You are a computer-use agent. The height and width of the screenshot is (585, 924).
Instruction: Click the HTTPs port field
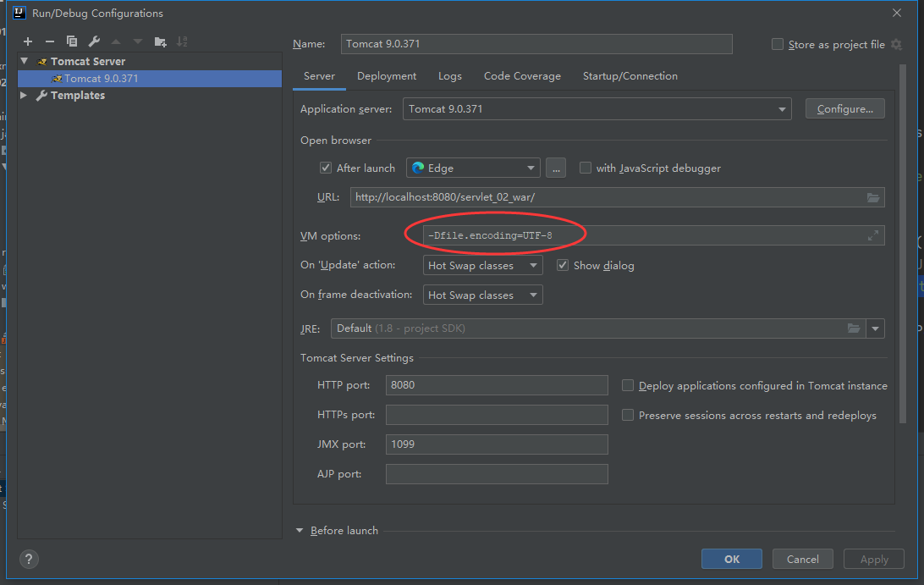tap(497, 415)
